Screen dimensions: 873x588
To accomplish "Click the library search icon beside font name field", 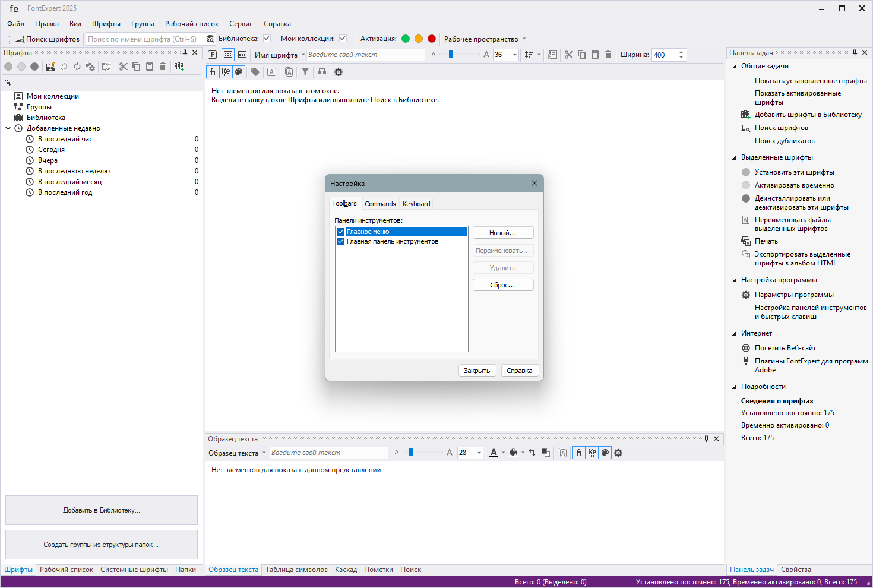I will pyautogui.click(x=210, y=39).
